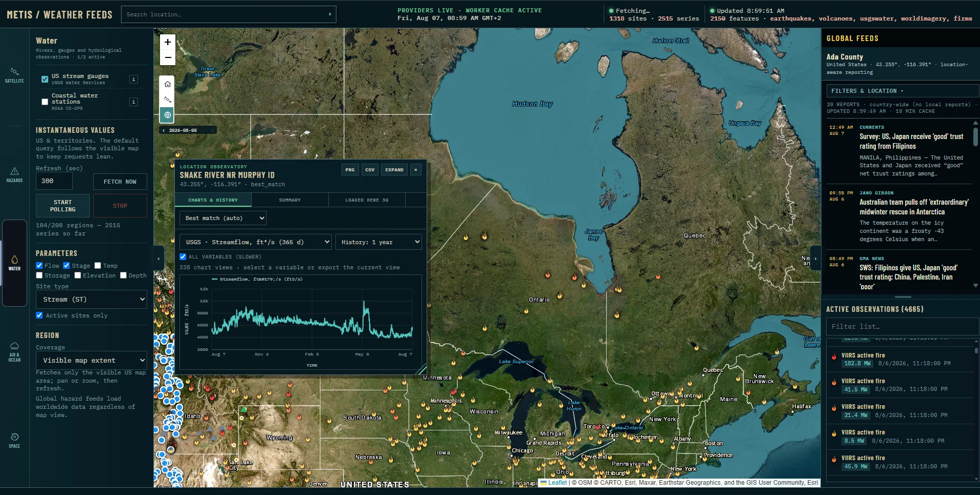Enable Coastal water stations layer
This screenshot has width=980, height=495.
tap(45, 102)
